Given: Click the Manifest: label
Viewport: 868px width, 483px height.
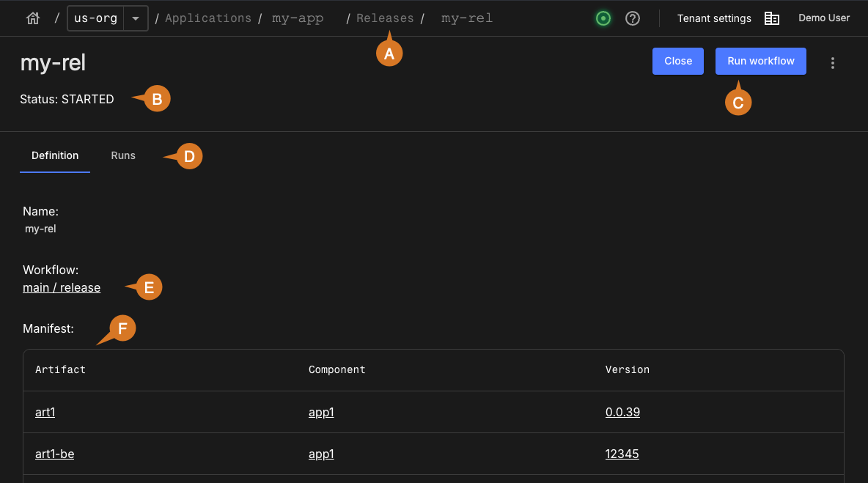Looking at the screenshot, I should (48, 328).
